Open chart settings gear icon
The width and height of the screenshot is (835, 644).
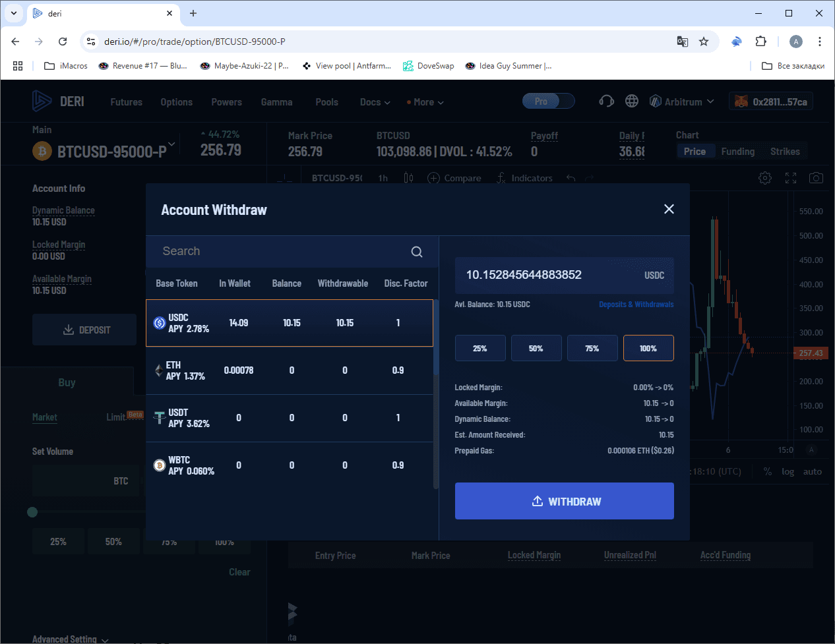point(765,178)
